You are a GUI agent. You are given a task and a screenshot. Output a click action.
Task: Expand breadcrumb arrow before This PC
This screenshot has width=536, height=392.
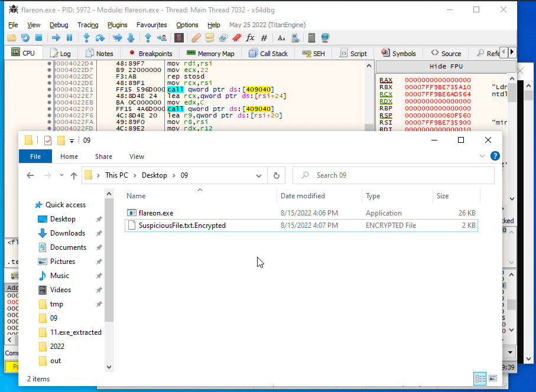99,175
